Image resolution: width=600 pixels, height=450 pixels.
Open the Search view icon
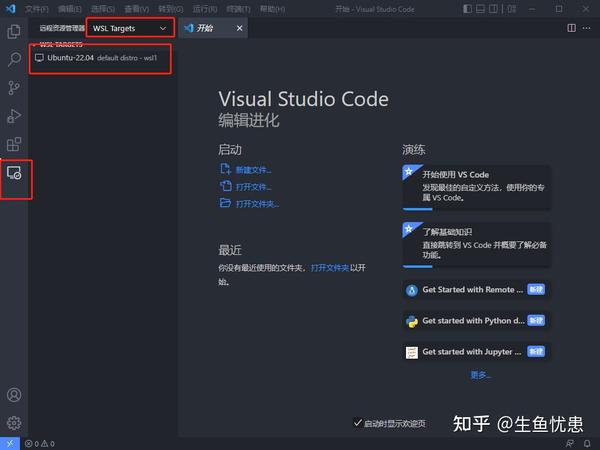[x=14, y=59]
